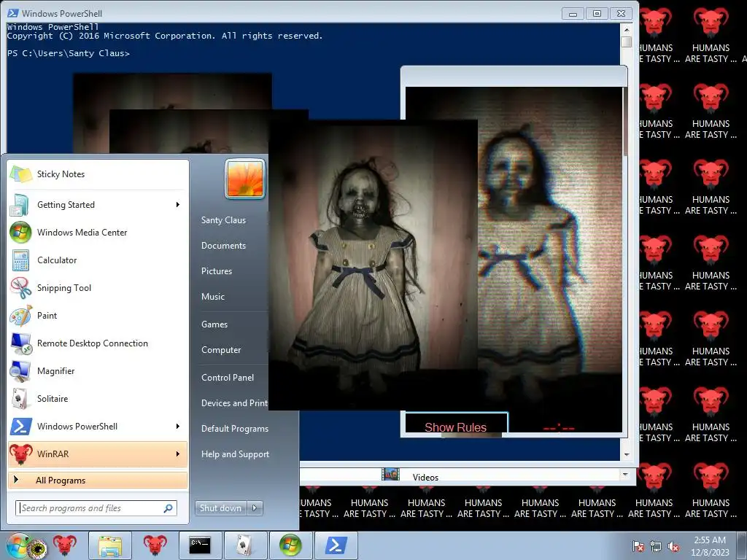
Task: Click the muted volume tray icon
Action: 673,547
